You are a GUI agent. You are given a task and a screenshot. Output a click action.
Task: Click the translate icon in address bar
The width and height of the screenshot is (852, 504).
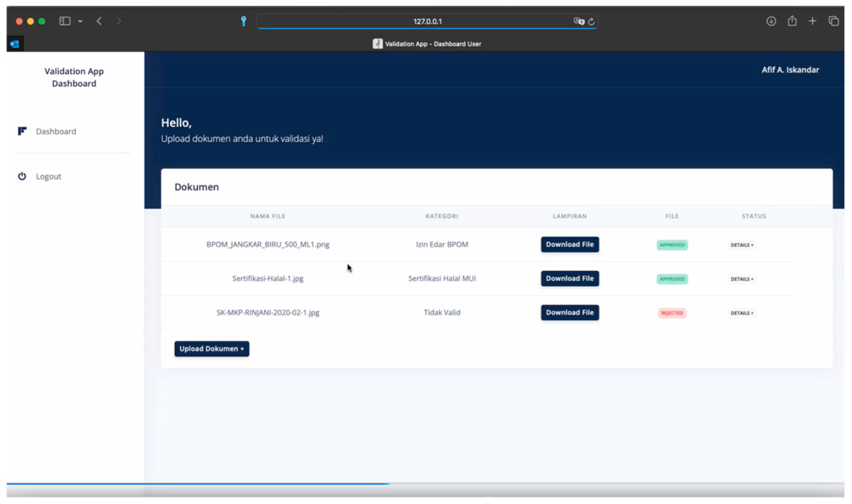(x=578, y=21)
